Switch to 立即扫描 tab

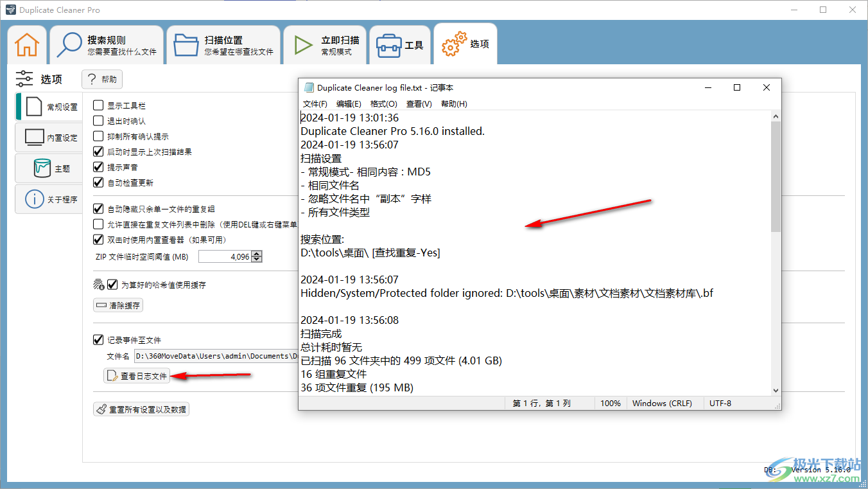click(x=325, y=45)
